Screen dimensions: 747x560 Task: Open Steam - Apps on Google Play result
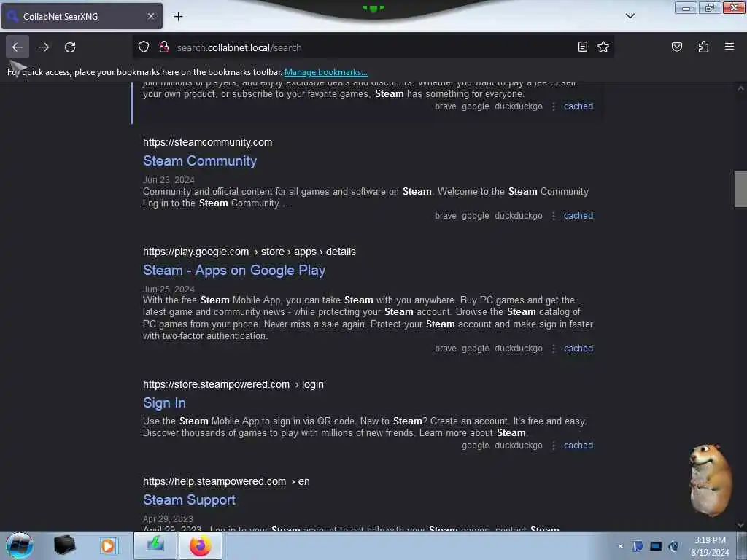click(x=234, y=271)
